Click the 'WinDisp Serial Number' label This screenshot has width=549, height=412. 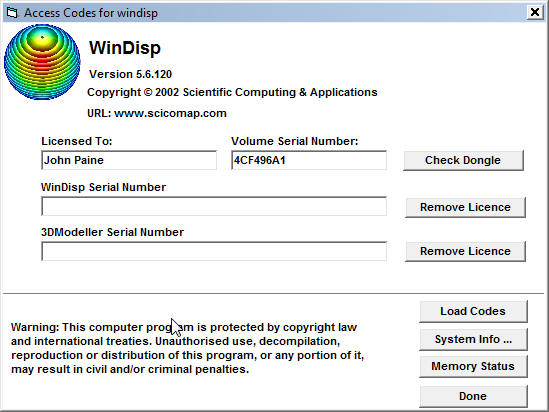tap(103, 187)
